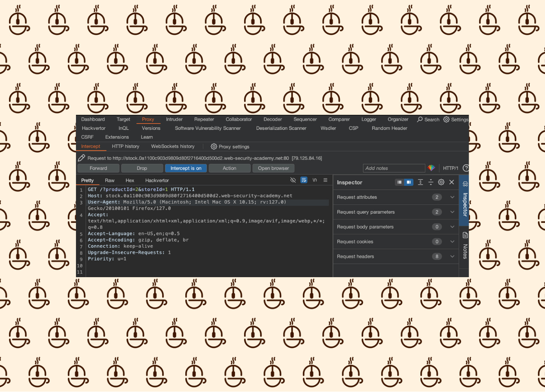The width and height of the screenshot is (545, 392).
Task: Open the HTTP history sub-tab
Action: point(125,147)
